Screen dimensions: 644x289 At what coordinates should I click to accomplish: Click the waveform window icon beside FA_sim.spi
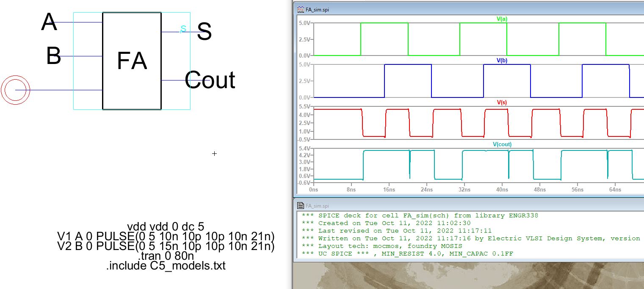click(300, 9)
